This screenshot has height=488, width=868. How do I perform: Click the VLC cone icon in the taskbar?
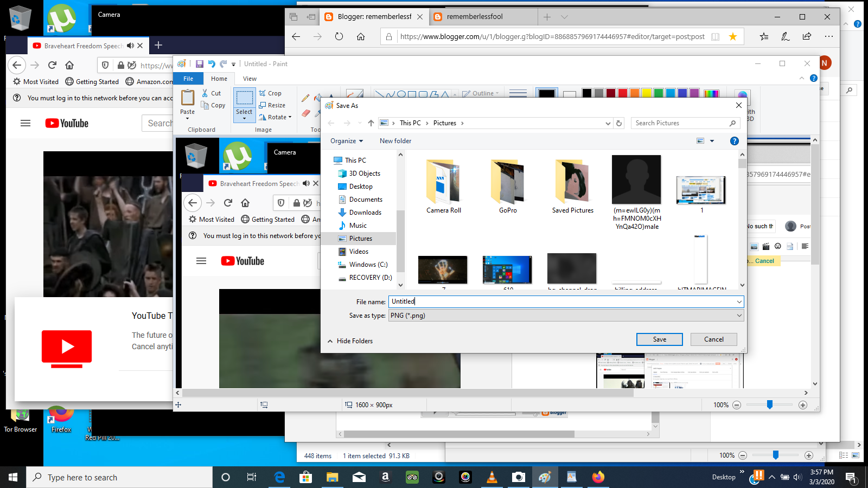click(492, 477)
